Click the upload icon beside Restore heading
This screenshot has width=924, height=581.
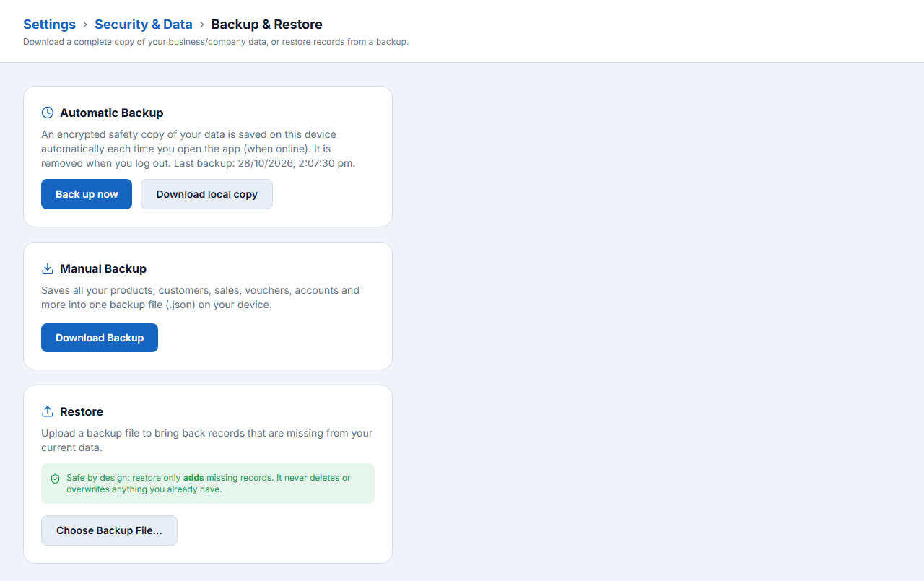(x=48, y=411)
